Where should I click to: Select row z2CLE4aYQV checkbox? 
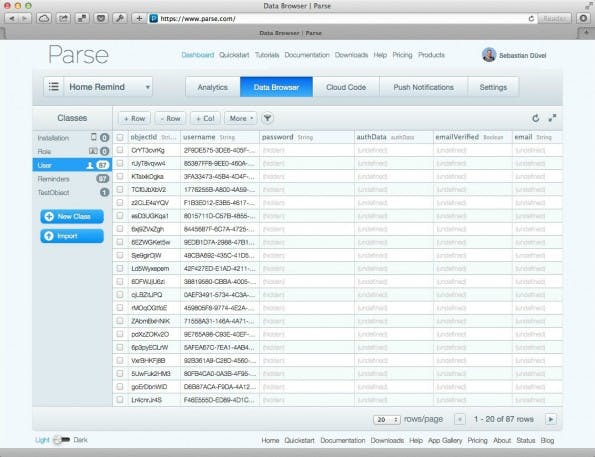tap(120, 203)
